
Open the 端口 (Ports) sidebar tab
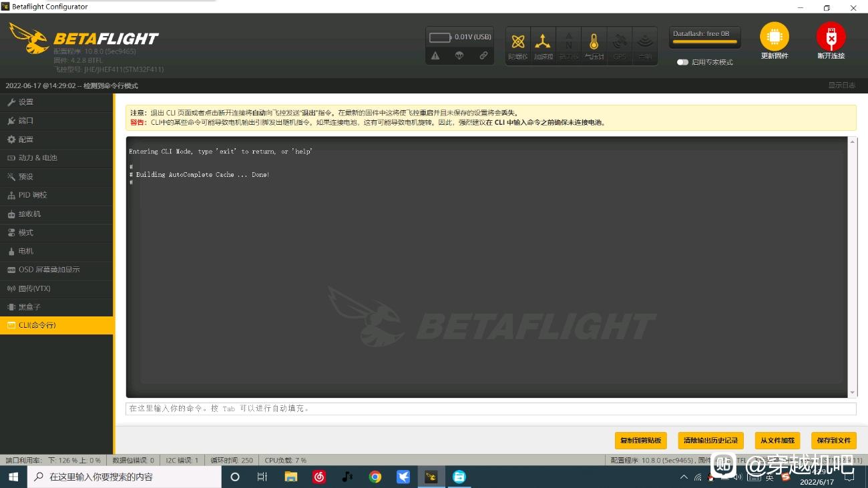coord(57,121)
